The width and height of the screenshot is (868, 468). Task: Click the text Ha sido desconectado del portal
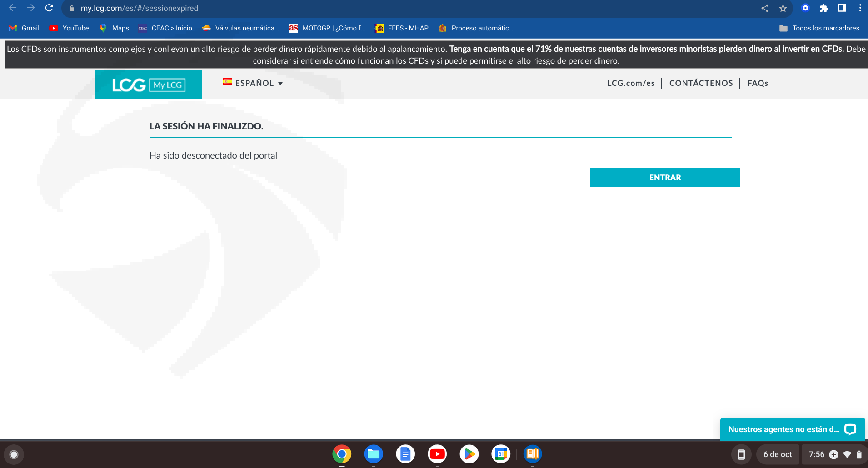tap(213, 155)
